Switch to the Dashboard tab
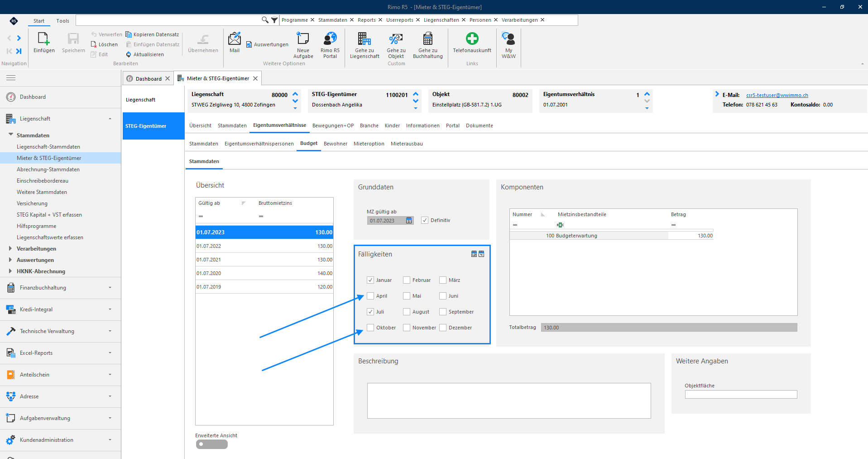The image size is (868, 459). (148, 78)
